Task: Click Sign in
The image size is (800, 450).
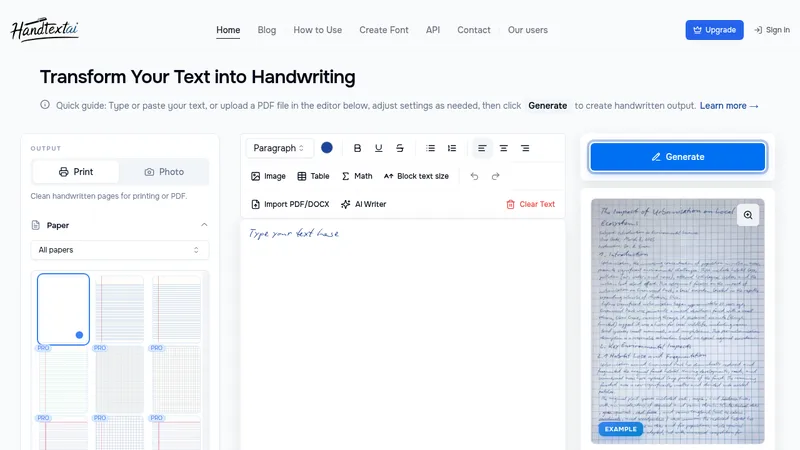Action: pyautogui.click(x=772, y=30)
